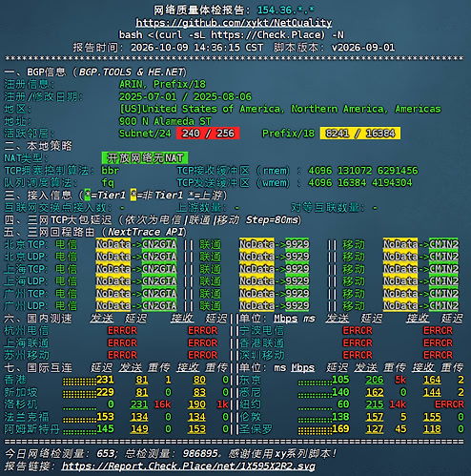Screen dimensions: 471x476
Task: Click CMIN2 in the 上海UDP row
Action: (x=443, y=281)
